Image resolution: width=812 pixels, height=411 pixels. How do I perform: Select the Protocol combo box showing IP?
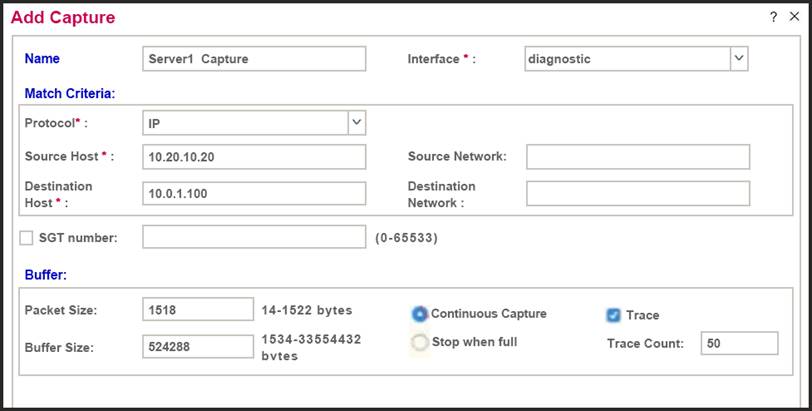(x=244, y=122)
